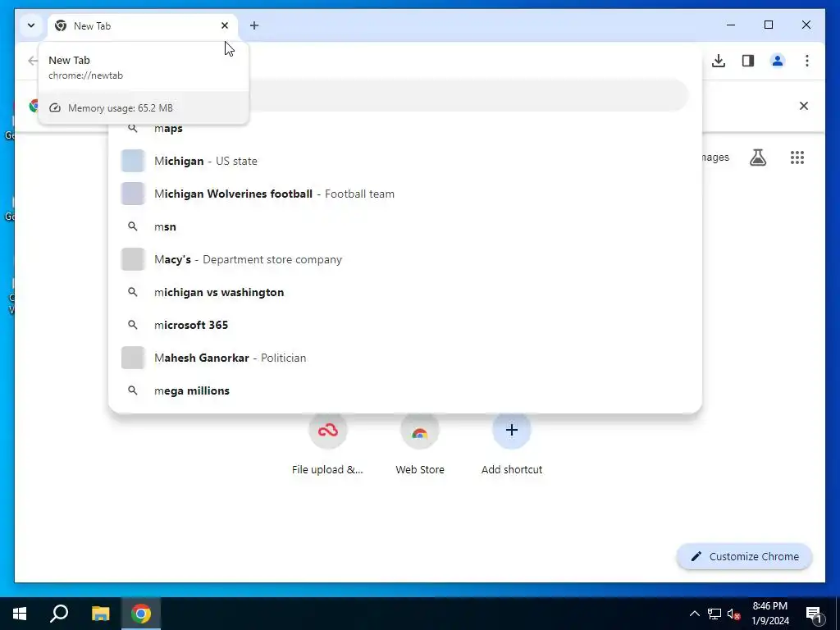Click the Michigan suggestion thumbnail image
This screenshot has width=840, height=630.
133,161
